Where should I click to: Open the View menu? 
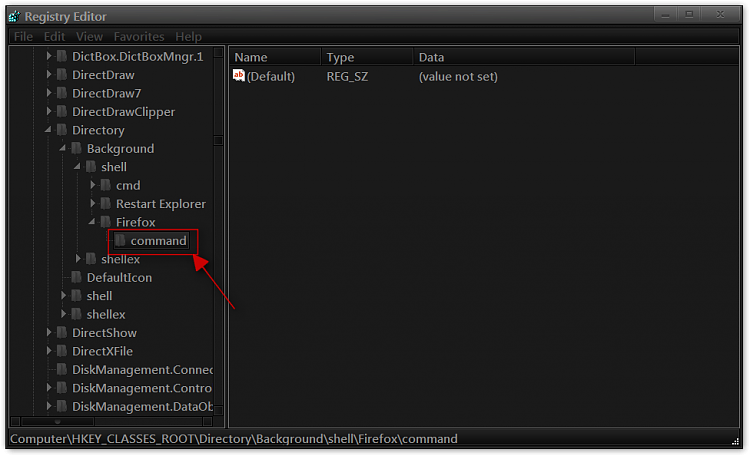coord(89,36)
